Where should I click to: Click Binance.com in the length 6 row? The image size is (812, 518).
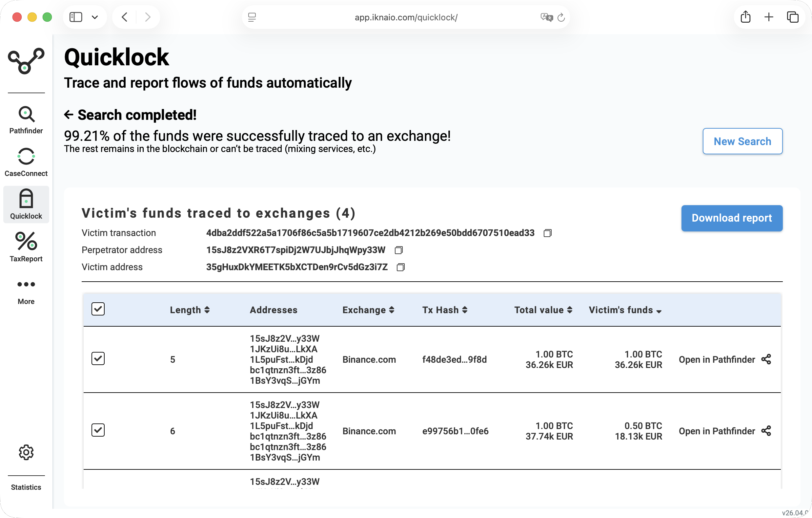pos(369,431)
